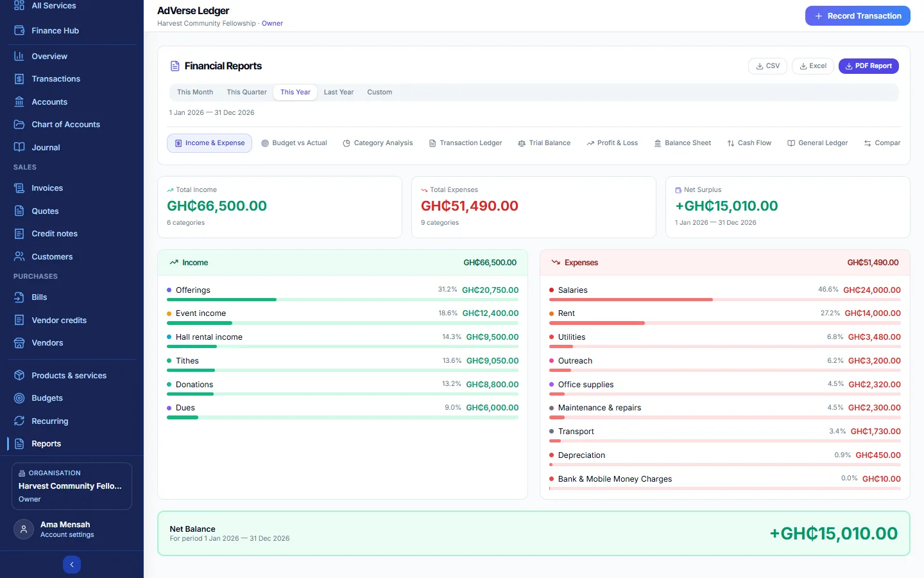
Task: Click the Salaries expense progress bar
Action: tap(725, 299)
